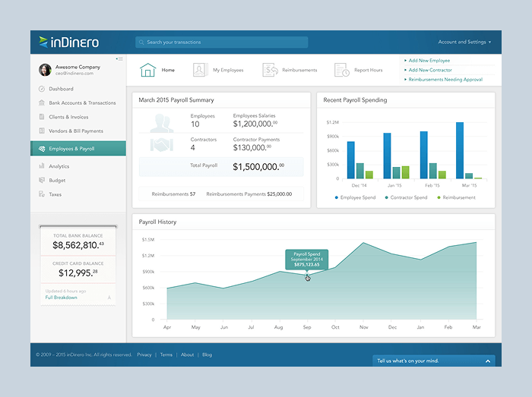Toggle Reimbursement legend dot
The height and width of the screenshot is (397, 532).
(439, 197)
